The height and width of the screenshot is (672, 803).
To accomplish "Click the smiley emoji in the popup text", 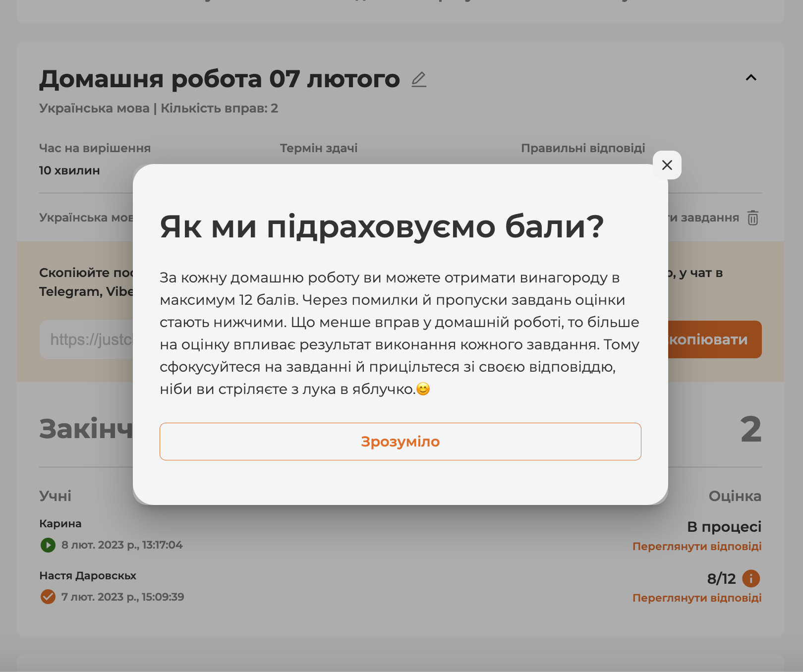I will (x=423, y=389).
